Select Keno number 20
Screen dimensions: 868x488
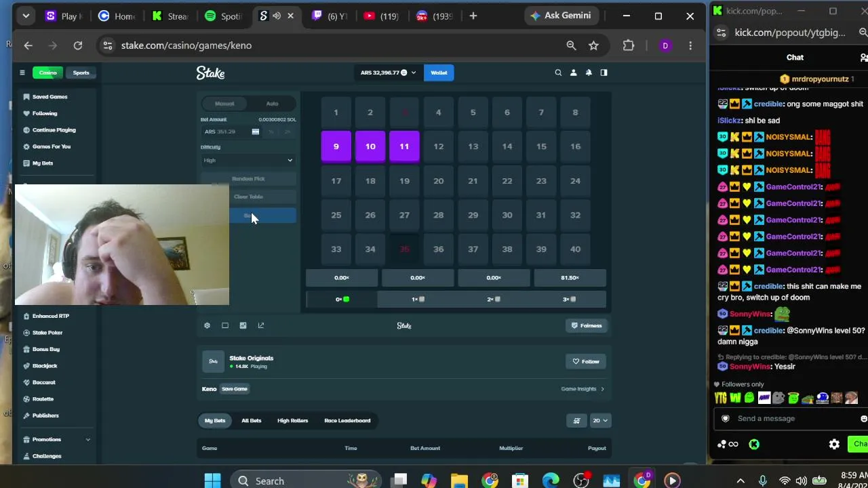click(x=439, y=181)
